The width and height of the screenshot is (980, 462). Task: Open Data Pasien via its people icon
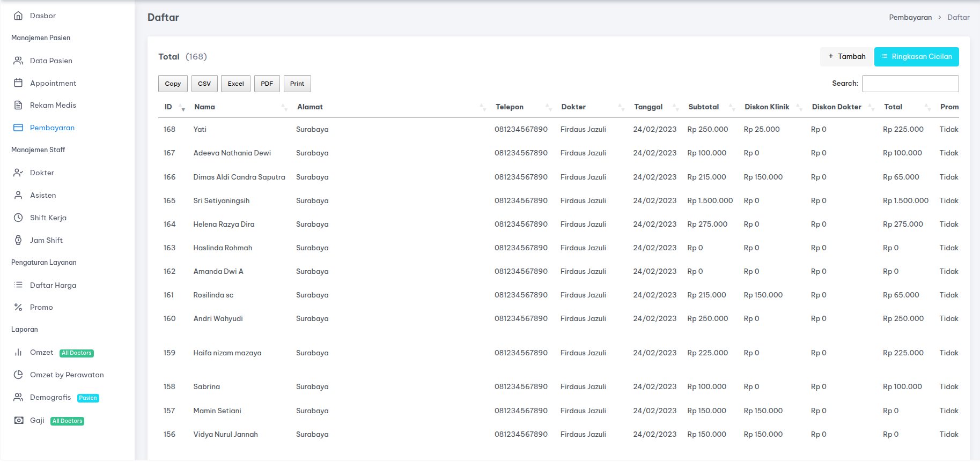point(18,61)
